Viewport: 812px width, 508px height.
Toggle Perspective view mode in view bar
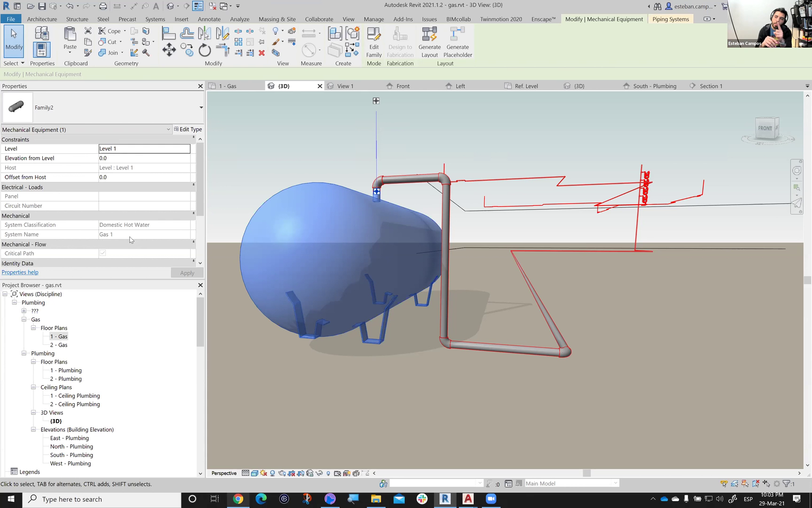point(224,473)
